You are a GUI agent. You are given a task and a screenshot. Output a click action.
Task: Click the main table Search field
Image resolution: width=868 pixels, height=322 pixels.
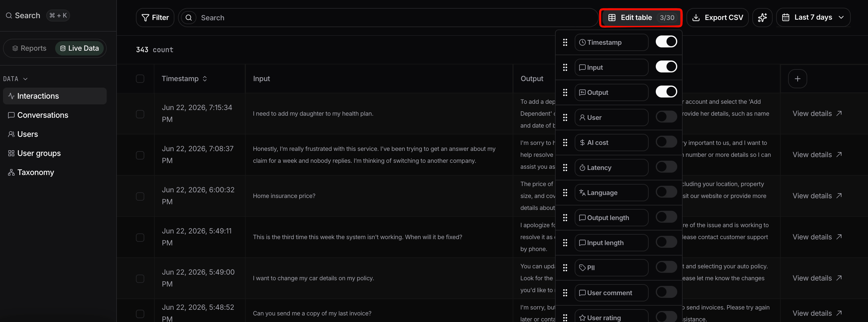pyautogui.click(x=388, y=18)
